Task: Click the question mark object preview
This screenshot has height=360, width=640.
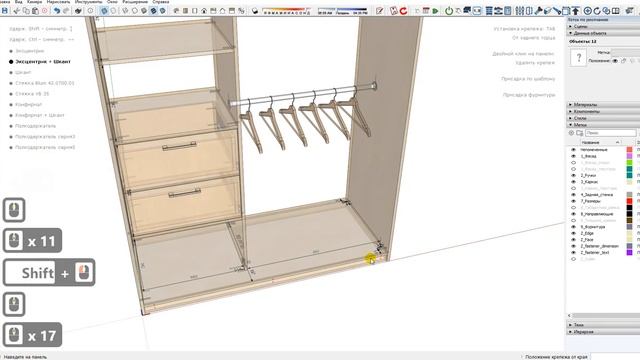Action: 578,58
